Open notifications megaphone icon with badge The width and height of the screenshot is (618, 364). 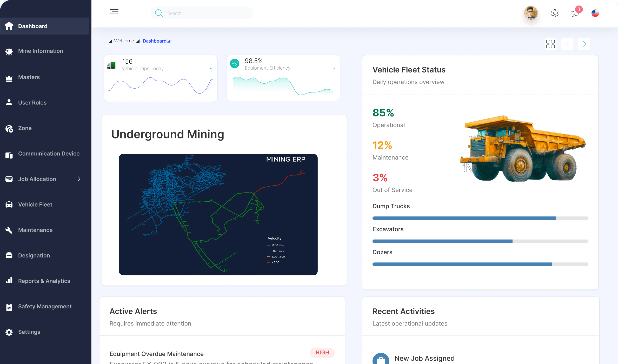[x=575, y=13]
